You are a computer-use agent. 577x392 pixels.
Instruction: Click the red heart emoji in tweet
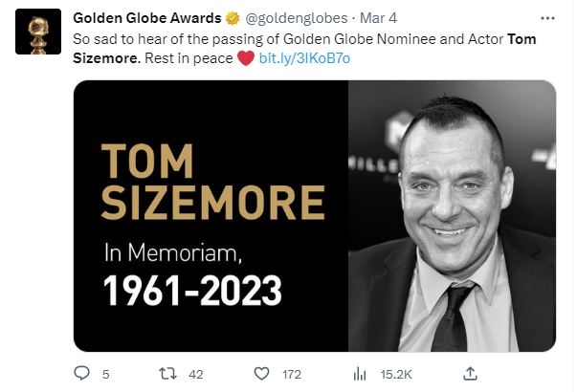[x=246, y=57]
